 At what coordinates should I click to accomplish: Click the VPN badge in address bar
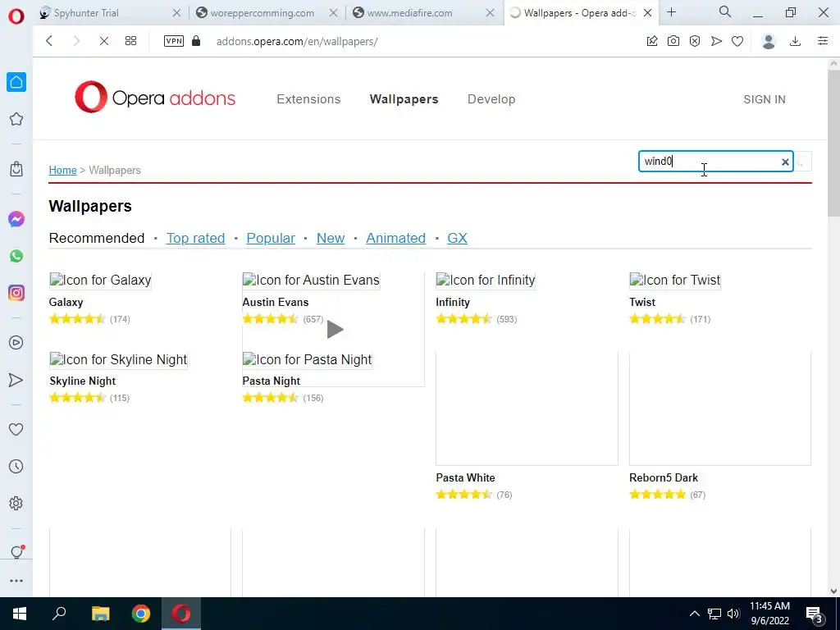pyautogui.click(x=174, y=41)
